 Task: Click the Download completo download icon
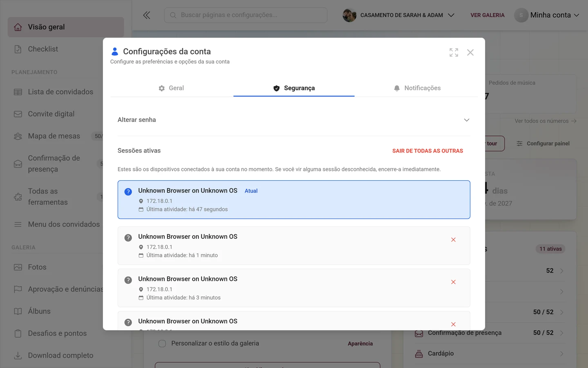point(18,356)
